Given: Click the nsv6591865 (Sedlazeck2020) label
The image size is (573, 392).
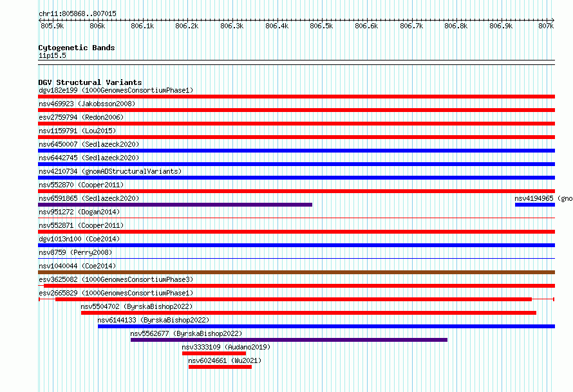Looking at the screenshot, I should (x=89, y=198).
